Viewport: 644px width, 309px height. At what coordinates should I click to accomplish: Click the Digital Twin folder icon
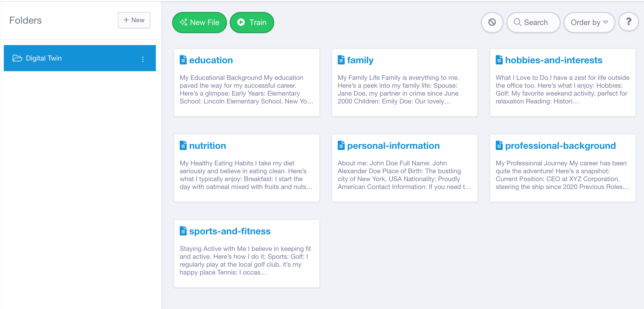pyautogui.click(x=17, y=58)
